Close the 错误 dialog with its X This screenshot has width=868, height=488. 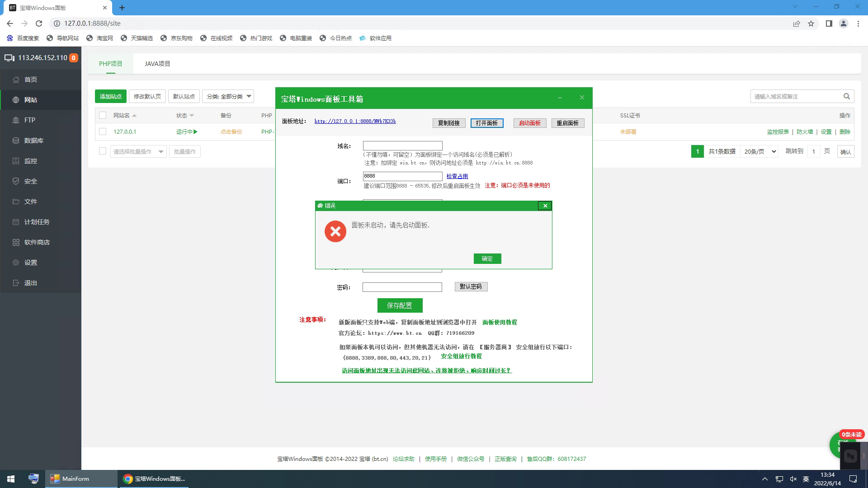(545, 206)
